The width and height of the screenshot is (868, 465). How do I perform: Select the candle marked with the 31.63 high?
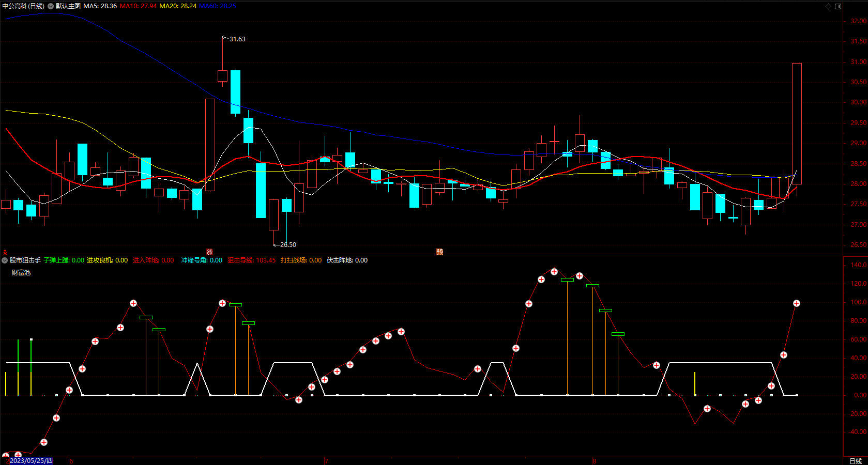tap(222, 75)
